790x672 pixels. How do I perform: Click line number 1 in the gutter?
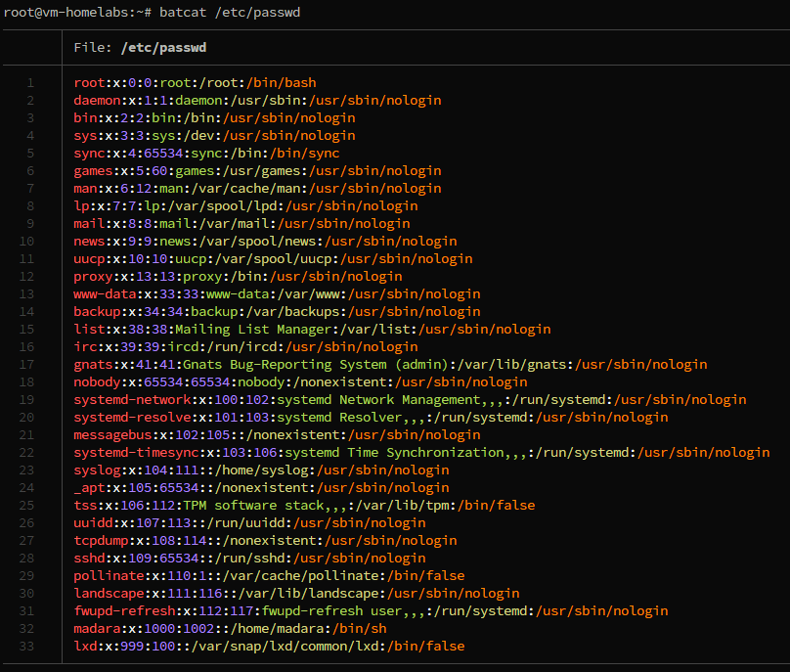(30, 83)
